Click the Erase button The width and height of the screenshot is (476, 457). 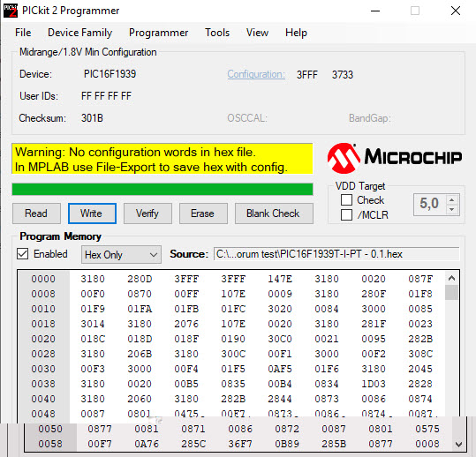[x=203, y=214]
